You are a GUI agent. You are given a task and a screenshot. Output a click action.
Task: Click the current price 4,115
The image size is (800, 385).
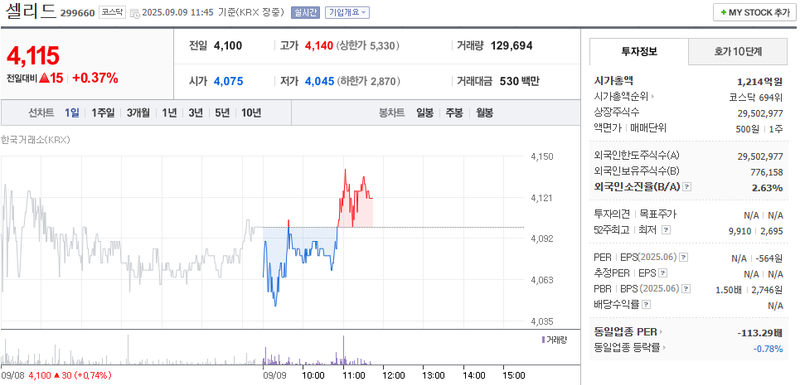tap(33, 55)
